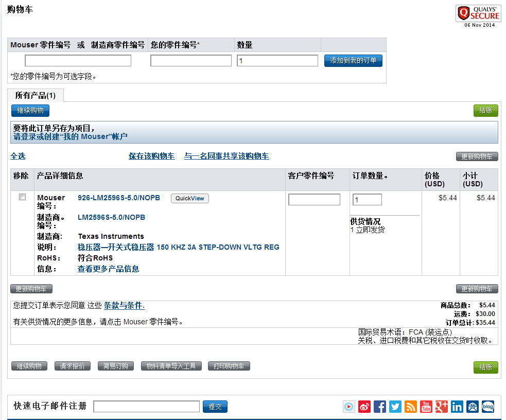Open manufacturer part number LM2596S-5.0/NOPB link
The image size is (506, 420).
click(111, 217)
